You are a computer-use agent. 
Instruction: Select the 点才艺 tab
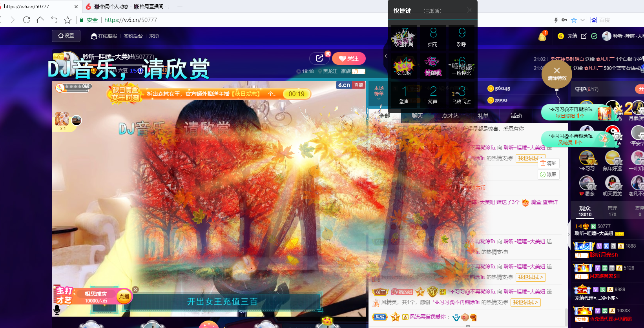pos(450,116)
